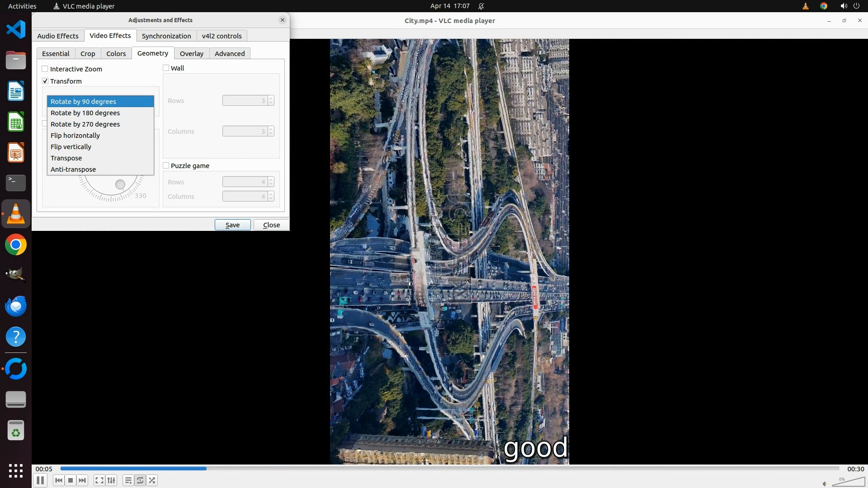Click the Save button
This screenshot has width=868, height=488.
pos(232,225)
